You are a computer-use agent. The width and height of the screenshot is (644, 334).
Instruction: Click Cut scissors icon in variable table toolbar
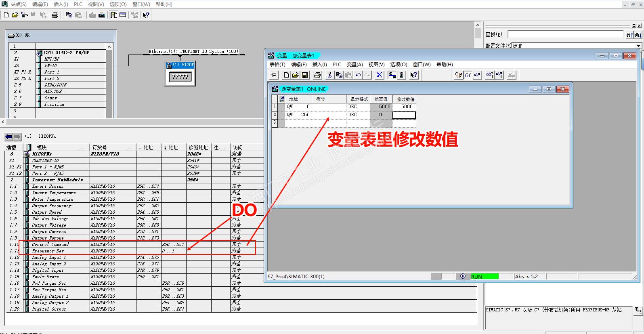pyautogui.click(x=329, y=75)
